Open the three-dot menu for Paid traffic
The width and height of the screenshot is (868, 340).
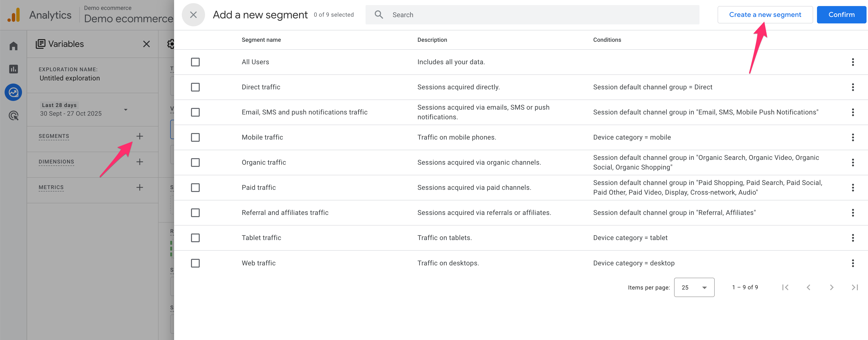(853, 187)
